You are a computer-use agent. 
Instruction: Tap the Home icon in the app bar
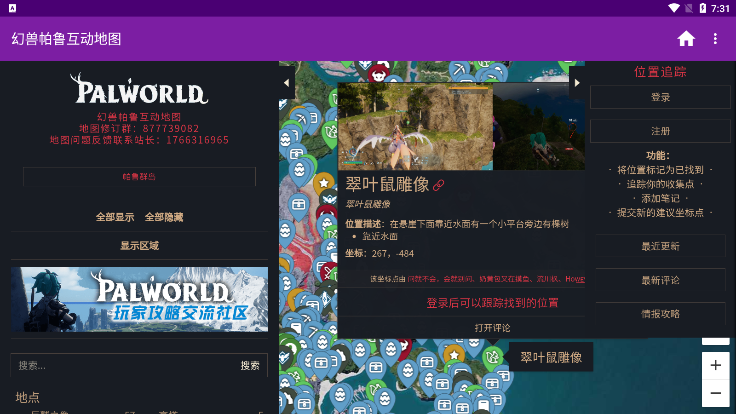click(x=686, y=39)
